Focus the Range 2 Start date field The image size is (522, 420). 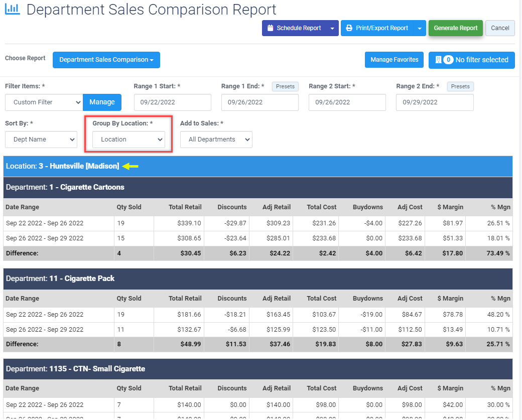[347, 102]
